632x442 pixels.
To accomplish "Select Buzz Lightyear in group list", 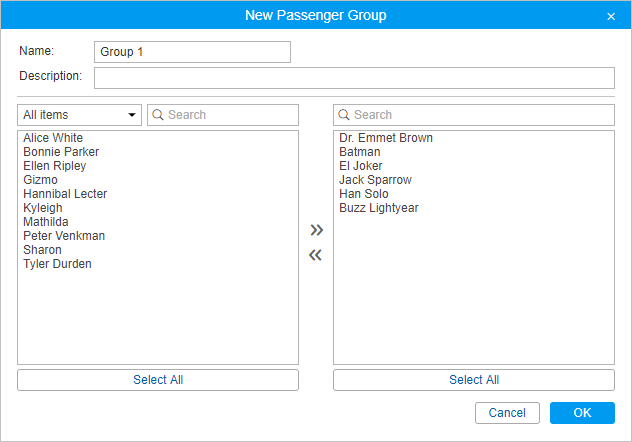I will (379, 208).
